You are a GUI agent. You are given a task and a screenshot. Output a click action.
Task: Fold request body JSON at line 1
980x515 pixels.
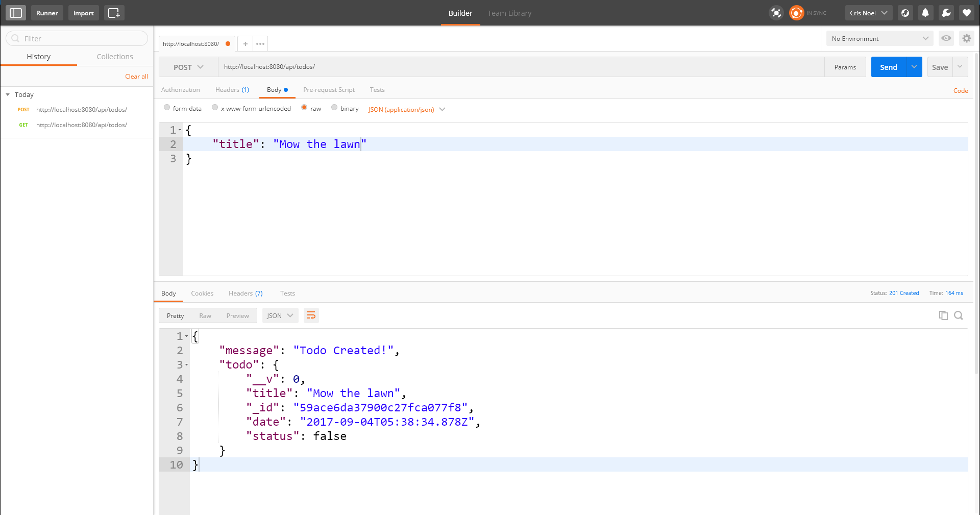(x=180, y=130)
